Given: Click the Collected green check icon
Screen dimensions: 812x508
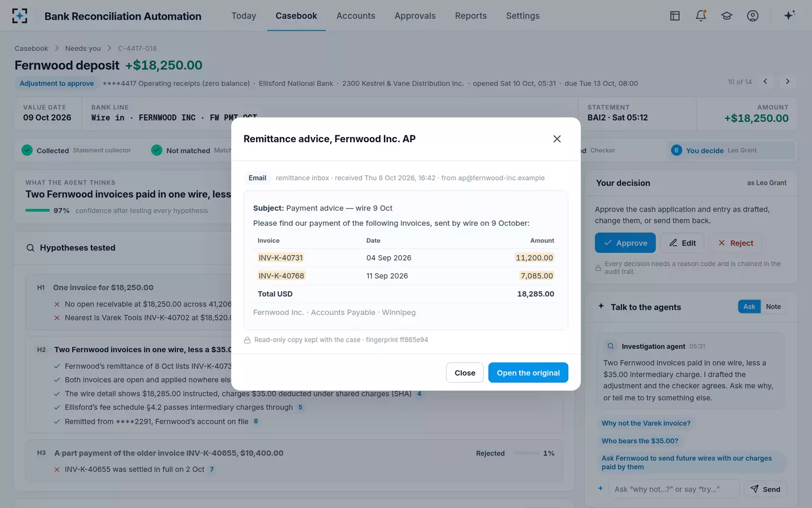Looking at the screenshot, I should click(x=27, y=150).
